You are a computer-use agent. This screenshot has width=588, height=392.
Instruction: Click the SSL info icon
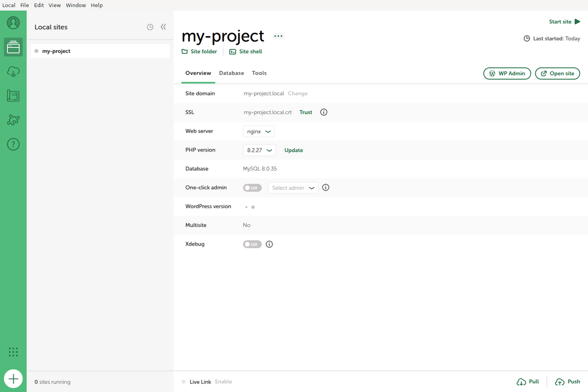pyautogui.click(x=323, y=112)
